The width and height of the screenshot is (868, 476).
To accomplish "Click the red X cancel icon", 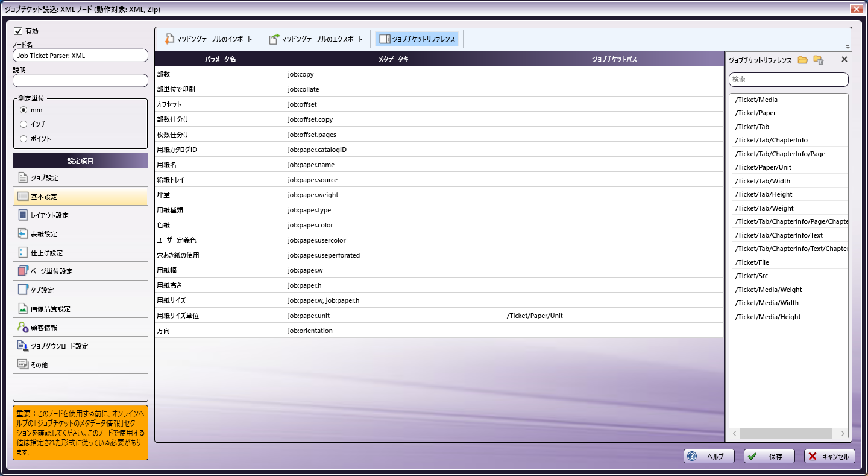I will point(813,457).
